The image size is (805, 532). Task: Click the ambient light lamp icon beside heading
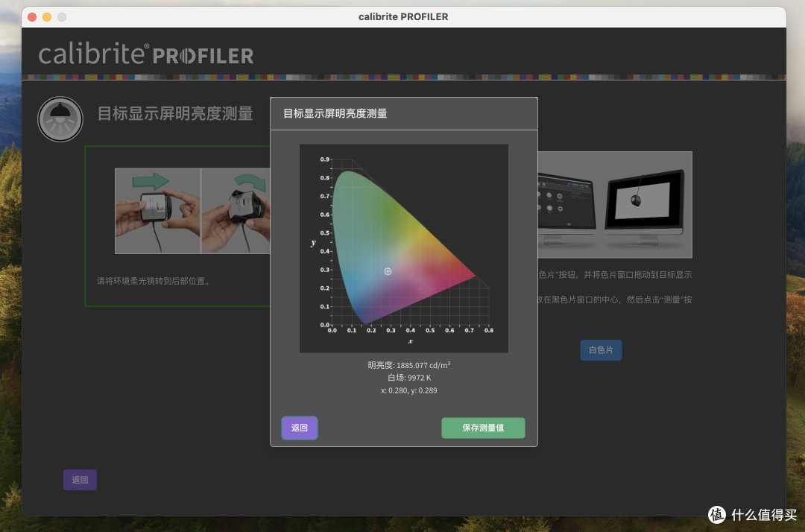[x=60, y=119]
